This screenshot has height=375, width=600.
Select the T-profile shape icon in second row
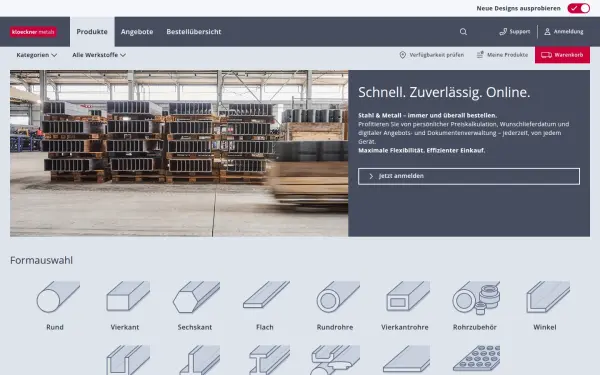[x=199, y=360]
